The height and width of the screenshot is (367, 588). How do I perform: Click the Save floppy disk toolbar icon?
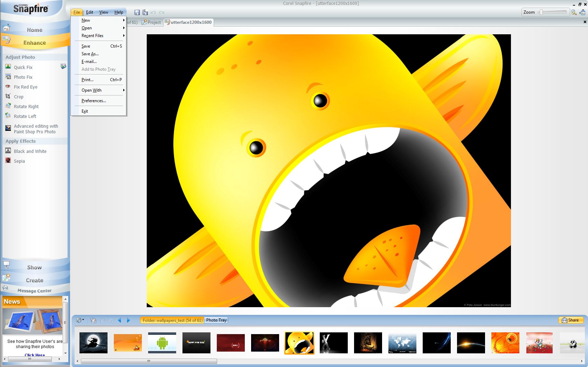point(137,12)
